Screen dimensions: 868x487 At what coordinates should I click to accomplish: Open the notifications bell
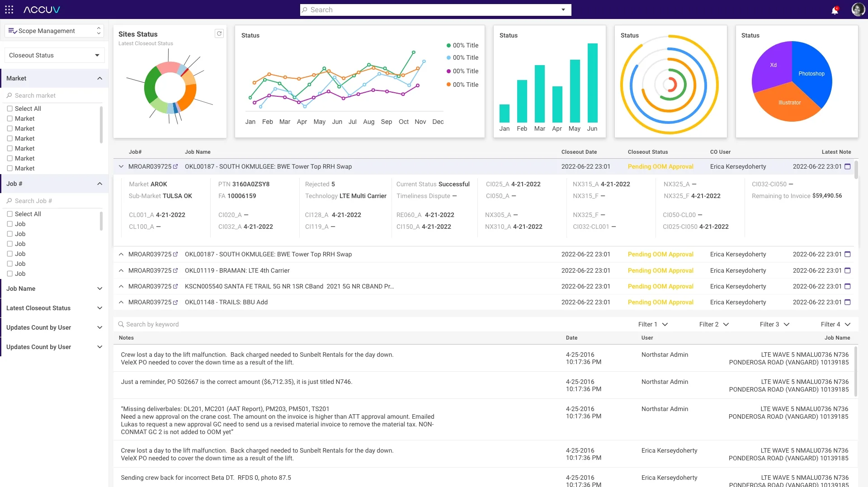835,10
